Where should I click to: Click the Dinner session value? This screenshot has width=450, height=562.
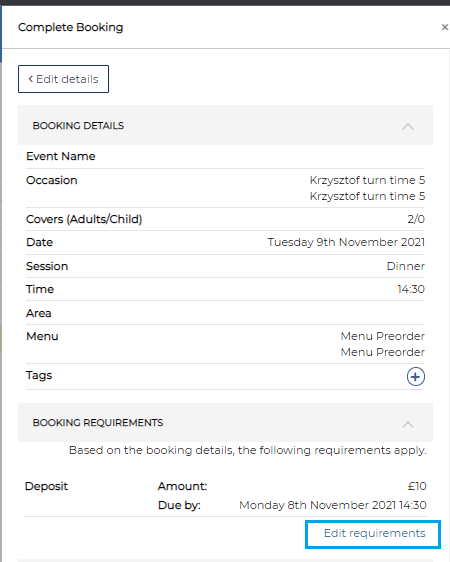[406, 266]
